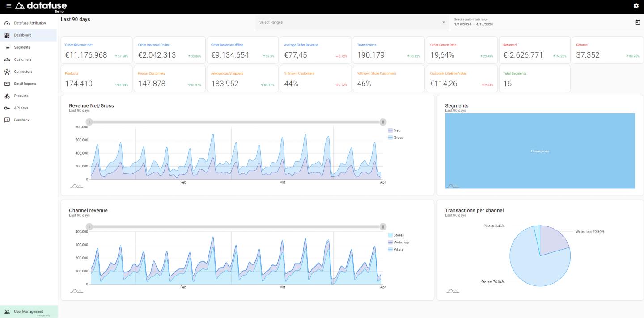Viewport: 644px width, 318px height.
Task: Open settings via the gear icon
Action: click(636, 6)
